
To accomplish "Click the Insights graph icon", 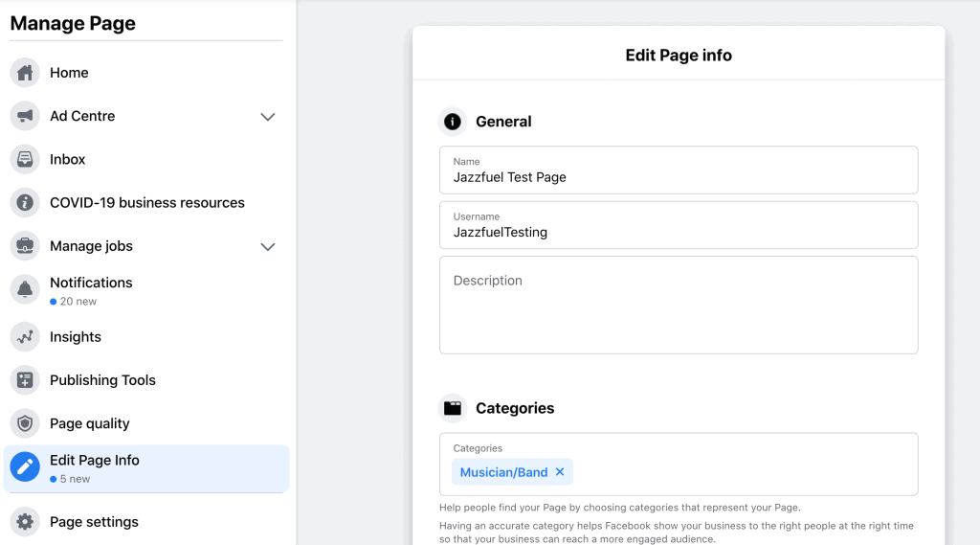I will (25, 336).
